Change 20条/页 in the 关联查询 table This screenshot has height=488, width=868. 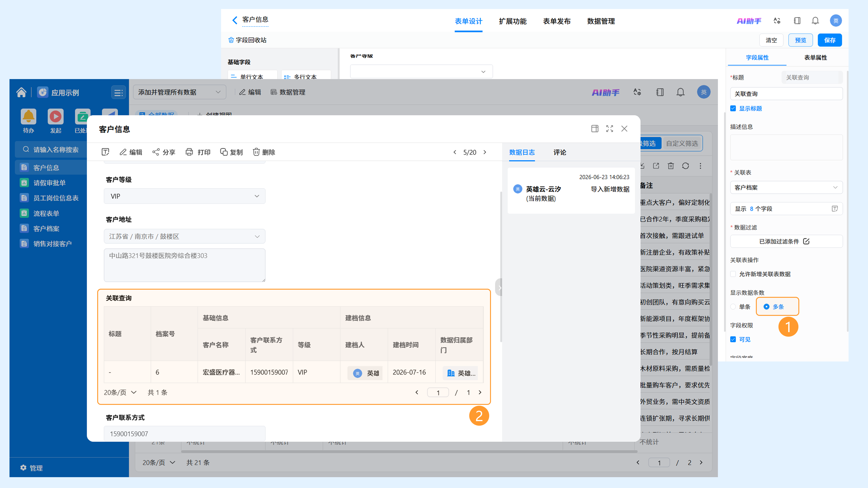(120, 392)
